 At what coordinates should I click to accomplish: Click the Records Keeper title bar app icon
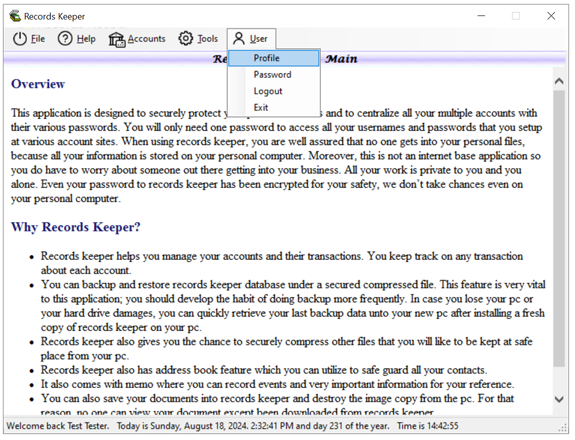[15, 16]
